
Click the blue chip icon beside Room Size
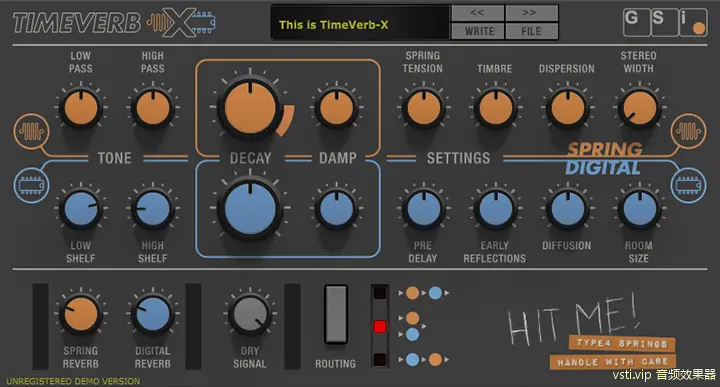pos(688,185)
